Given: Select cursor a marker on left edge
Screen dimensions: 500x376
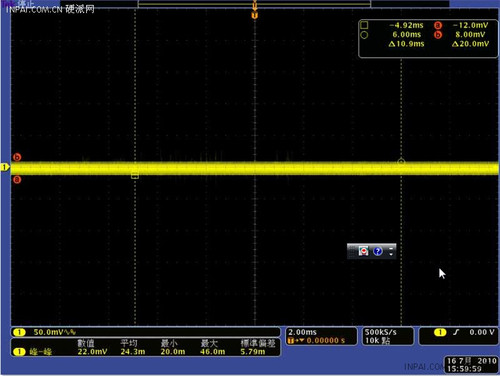Looking at the screenshot, I should coord(17,180).
